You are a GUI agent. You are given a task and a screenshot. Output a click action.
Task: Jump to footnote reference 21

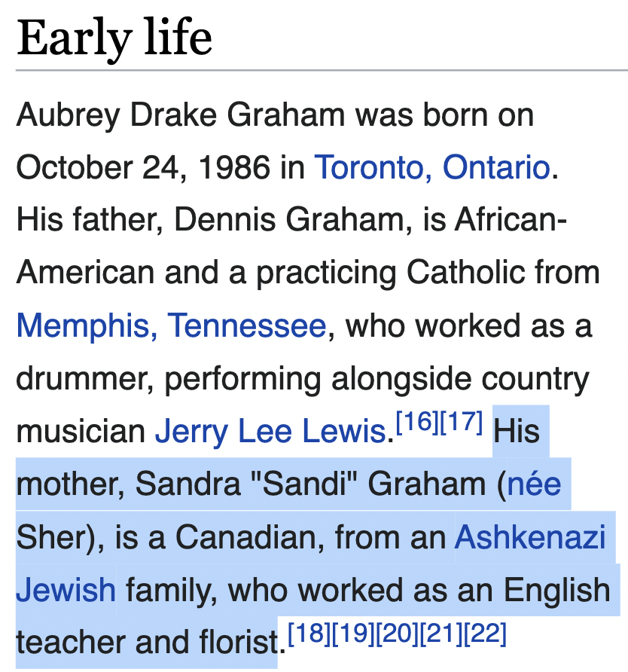click(441, 633)
